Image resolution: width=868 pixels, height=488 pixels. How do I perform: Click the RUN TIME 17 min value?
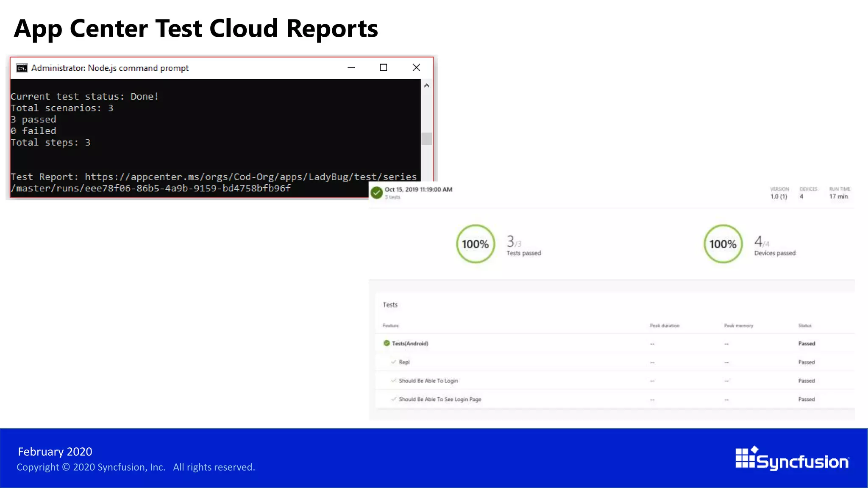click(839, 197)
